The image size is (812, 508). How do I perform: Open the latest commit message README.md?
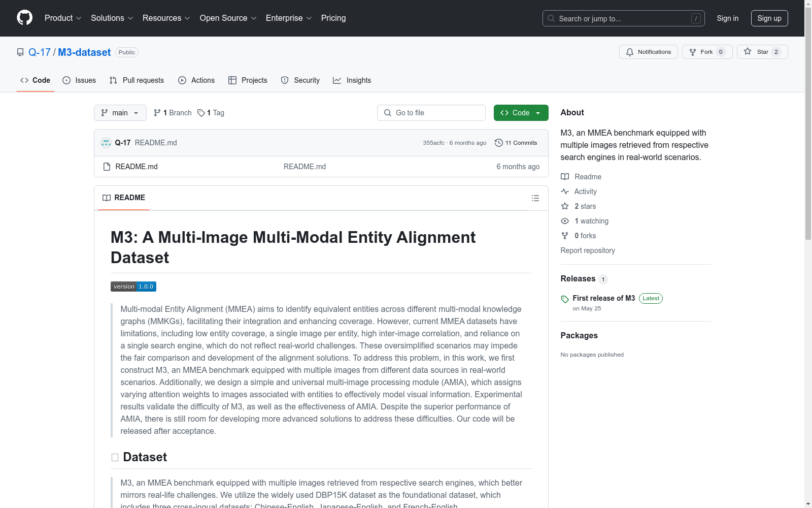tap(156, 143)
